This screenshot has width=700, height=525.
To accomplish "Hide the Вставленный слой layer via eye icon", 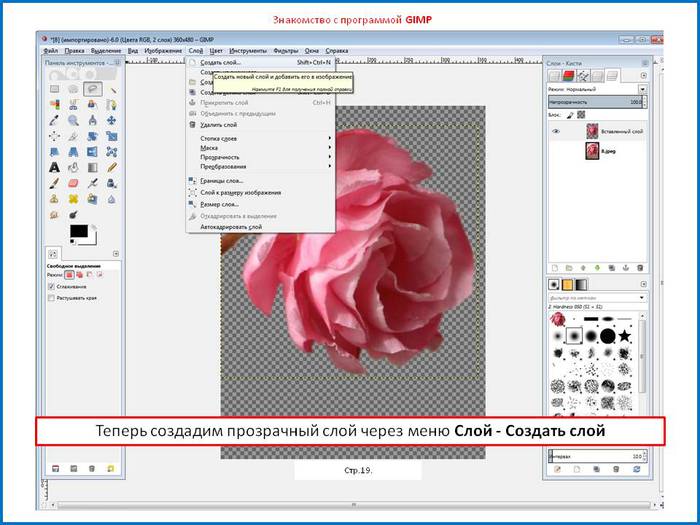I will point(556,131).
